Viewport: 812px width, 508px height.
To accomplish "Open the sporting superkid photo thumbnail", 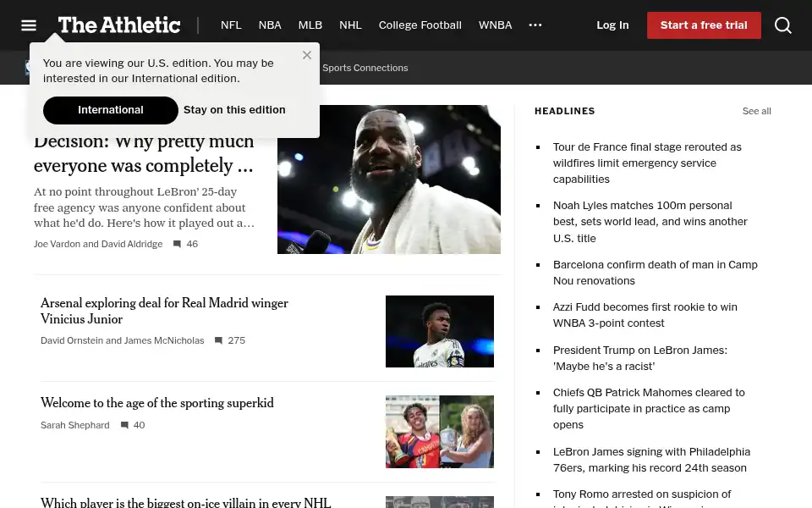I will (x=440, y=432).
